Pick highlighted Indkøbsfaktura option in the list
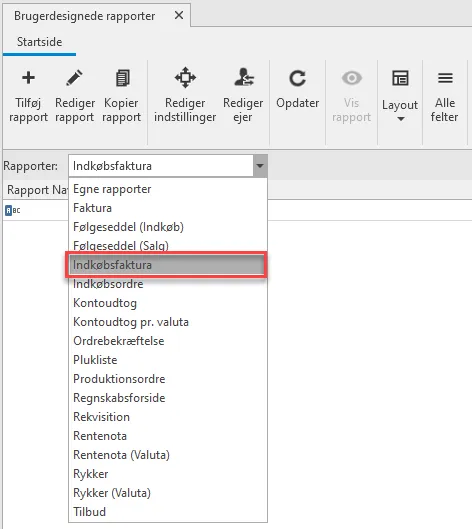 tap(168, 265)
